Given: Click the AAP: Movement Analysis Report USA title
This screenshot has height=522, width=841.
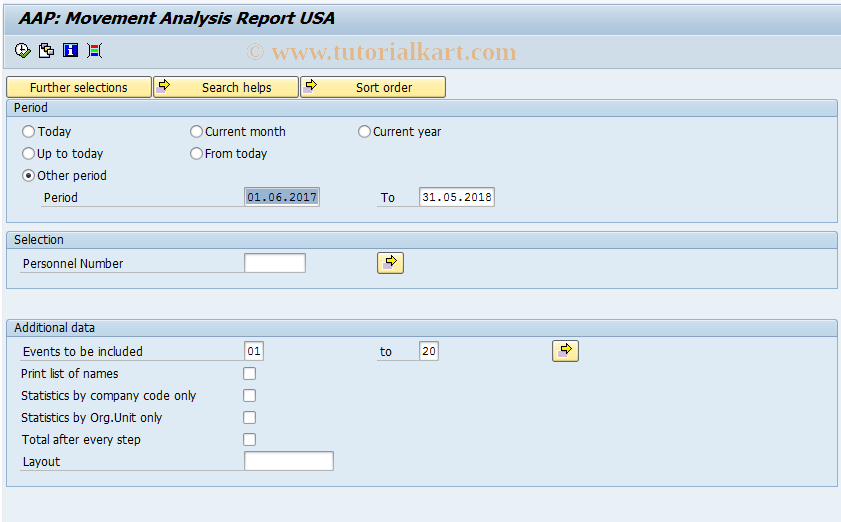Looking at the screenshot, I should [x=176, y=18].
